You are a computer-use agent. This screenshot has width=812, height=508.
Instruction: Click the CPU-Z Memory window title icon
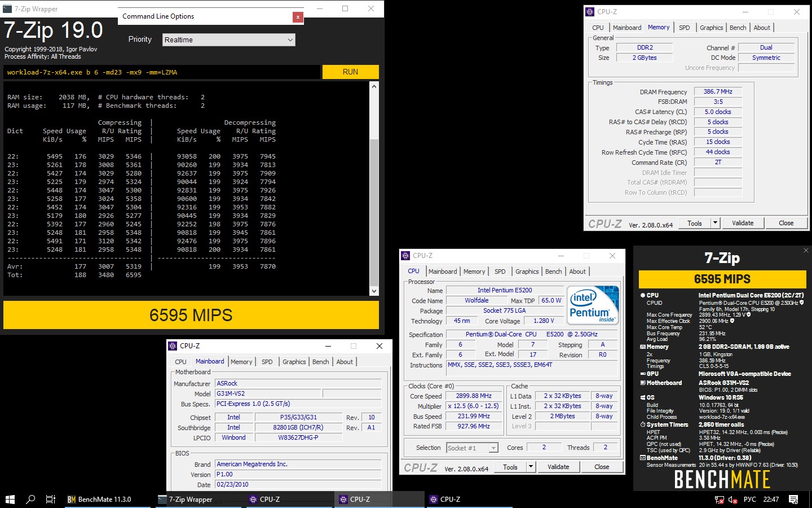click(x=590, y=11)
